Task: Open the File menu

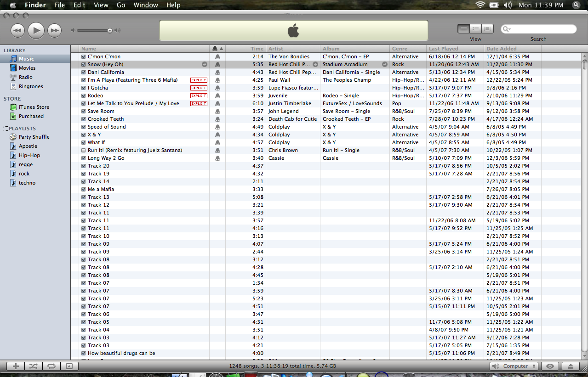Action: click(x=59, y=5)
